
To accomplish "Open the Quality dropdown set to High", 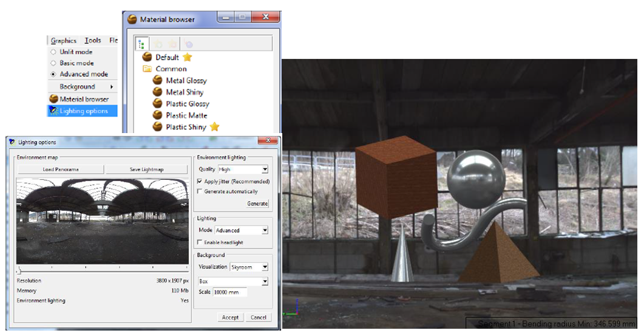I will 243,169.
